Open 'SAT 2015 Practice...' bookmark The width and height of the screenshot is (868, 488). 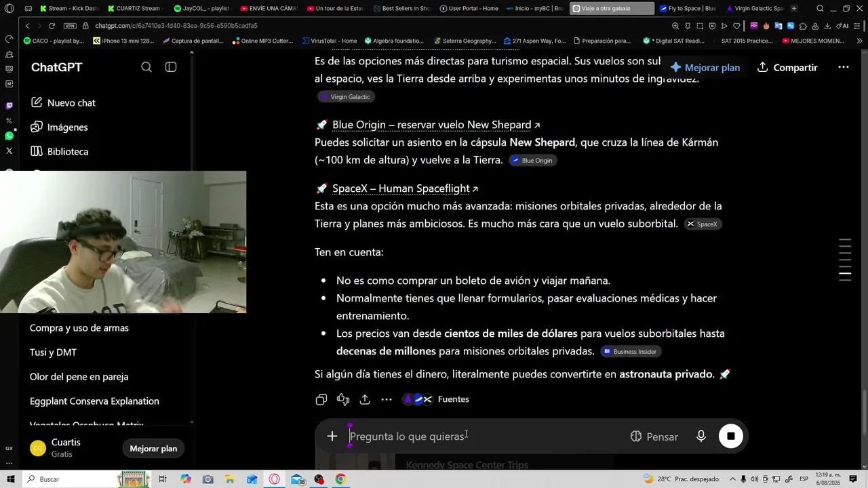coord(747,41)
